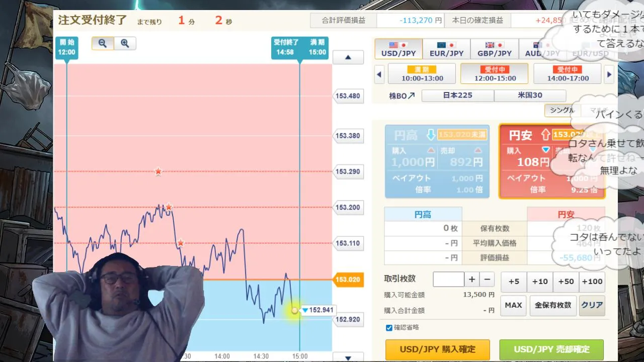Click the current price dot on chart
Screen dimensions: 644x362
coord(295,310)
